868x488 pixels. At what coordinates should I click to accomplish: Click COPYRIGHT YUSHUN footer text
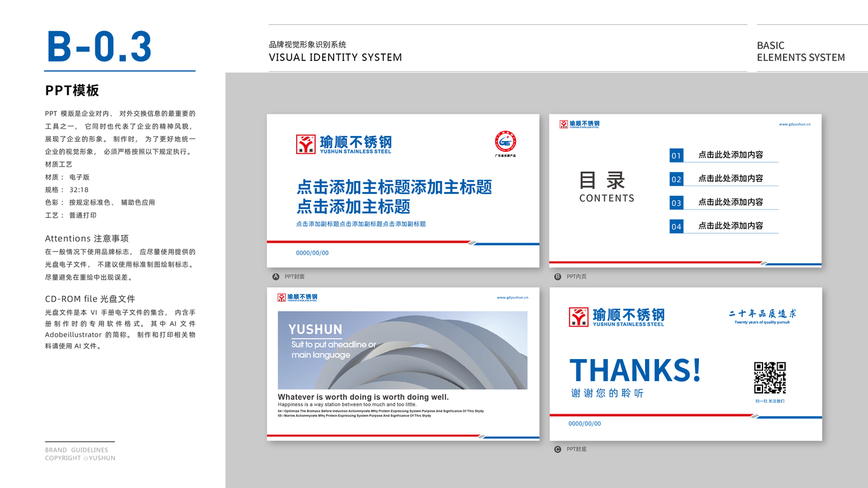80,458
